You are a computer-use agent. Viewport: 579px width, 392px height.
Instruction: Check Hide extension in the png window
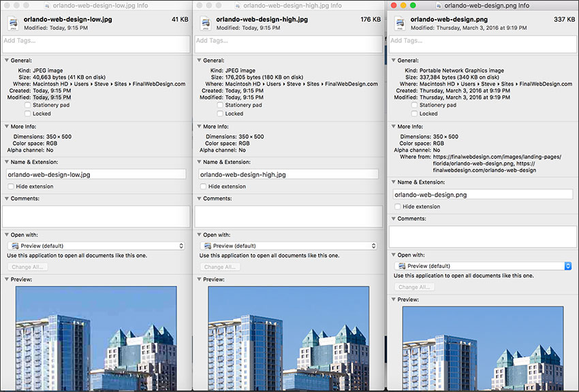tap(397, 206)
